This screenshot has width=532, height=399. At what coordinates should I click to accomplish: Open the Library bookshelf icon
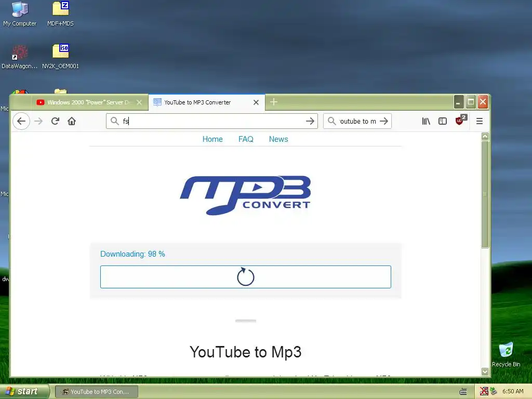pos(426,121)
